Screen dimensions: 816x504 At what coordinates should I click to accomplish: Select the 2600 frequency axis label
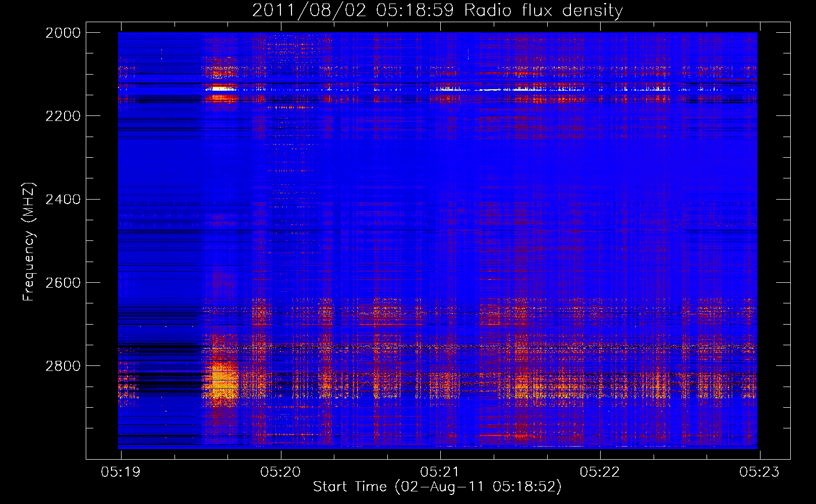(x=63, y=283)
